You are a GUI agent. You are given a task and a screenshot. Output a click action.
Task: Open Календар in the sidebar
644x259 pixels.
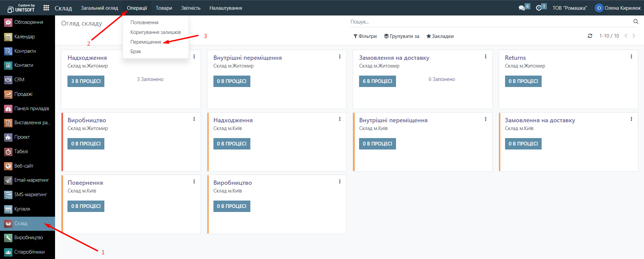click(x=24, y=37)
